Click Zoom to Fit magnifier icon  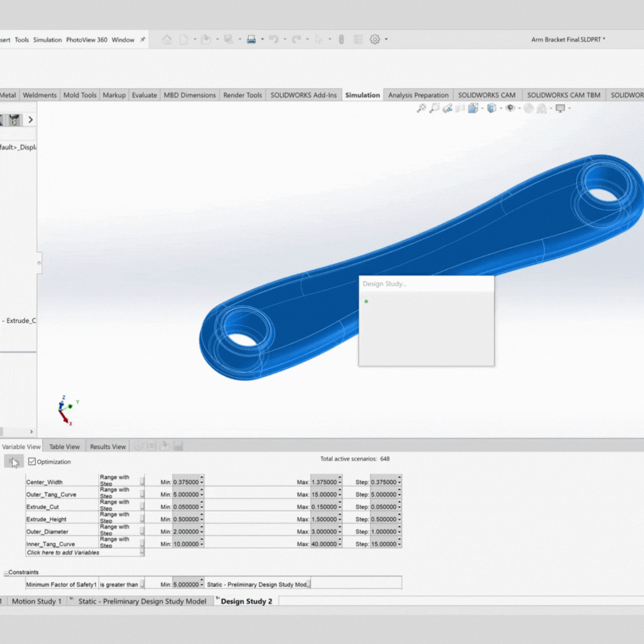[422, 109]
